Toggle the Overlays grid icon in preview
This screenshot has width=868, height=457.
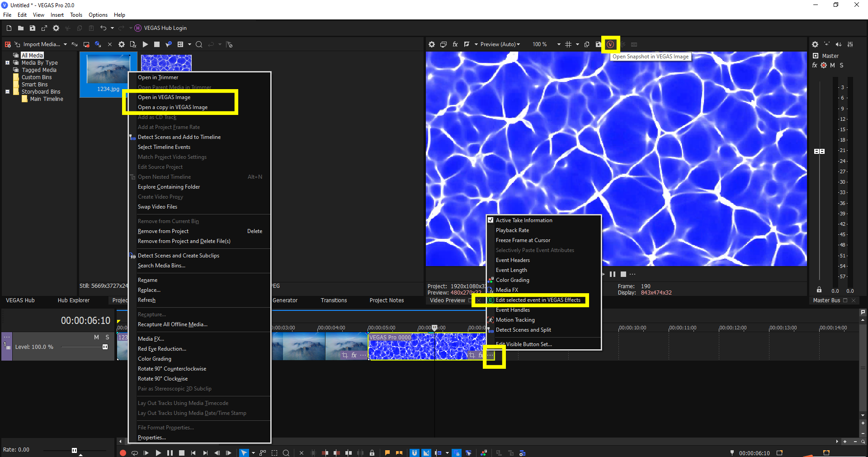point(568,44)
